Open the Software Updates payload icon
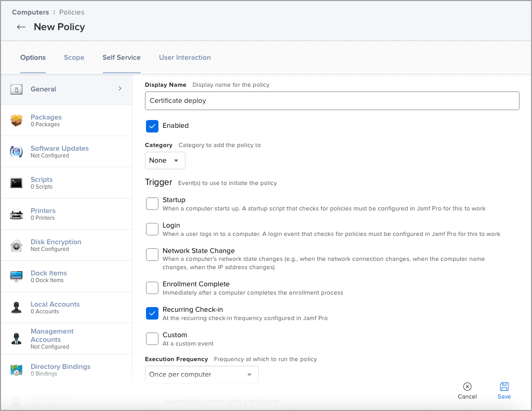This screenshot has height=411, width=532. point(17,151)
